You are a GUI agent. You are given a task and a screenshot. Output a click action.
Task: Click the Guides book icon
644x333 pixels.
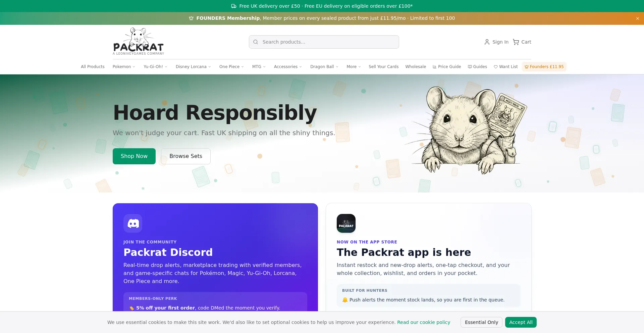coord(470,67)
